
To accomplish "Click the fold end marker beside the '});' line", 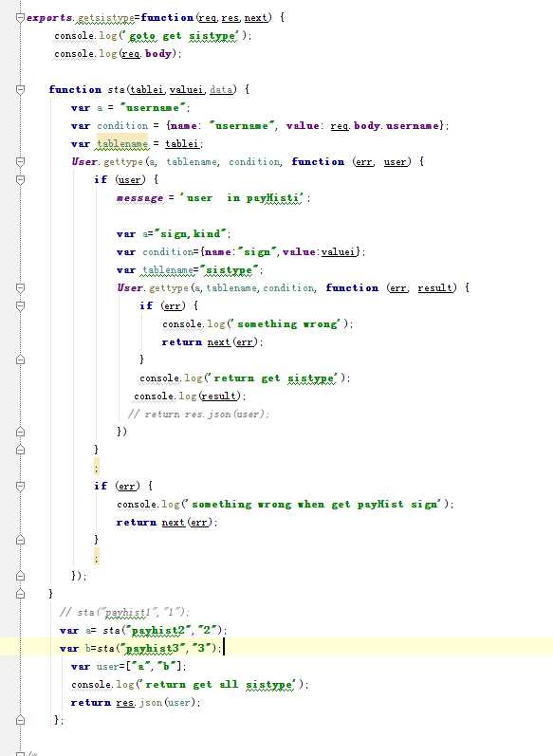I will pos(20,576).
